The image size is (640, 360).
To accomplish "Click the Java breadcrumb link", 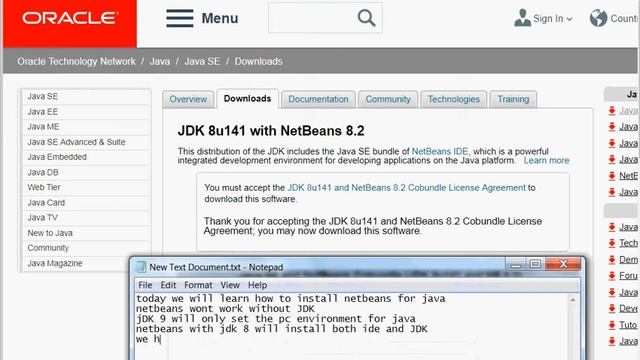I will (160, 61).
